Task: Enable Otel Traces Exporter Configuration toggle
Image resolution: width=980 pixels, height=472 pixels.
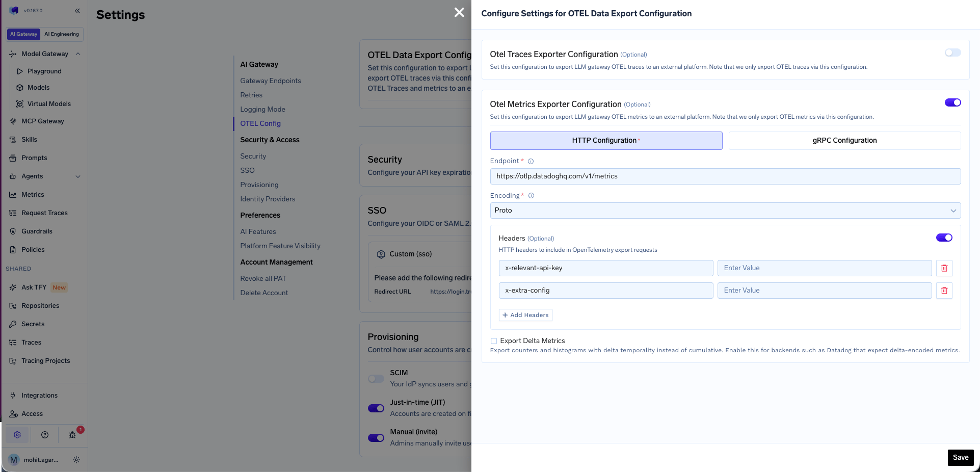Action: point(952,53)
